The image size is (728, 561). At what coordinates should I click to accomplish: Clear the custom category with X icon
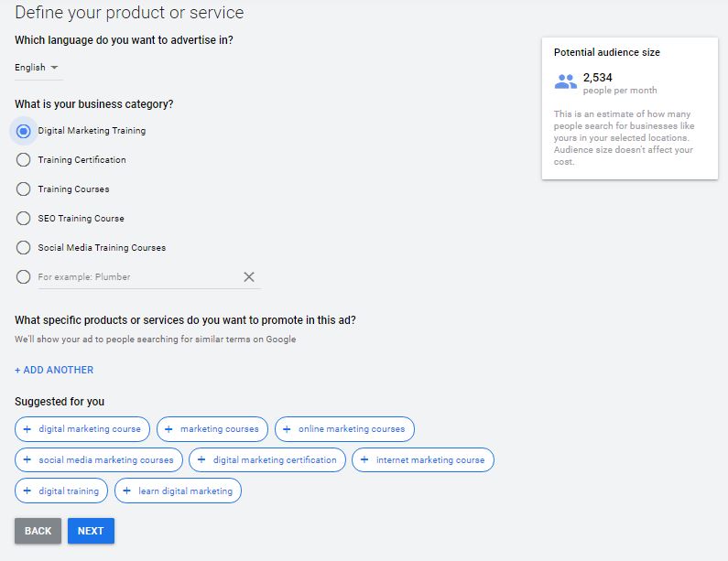coord(248,277)
